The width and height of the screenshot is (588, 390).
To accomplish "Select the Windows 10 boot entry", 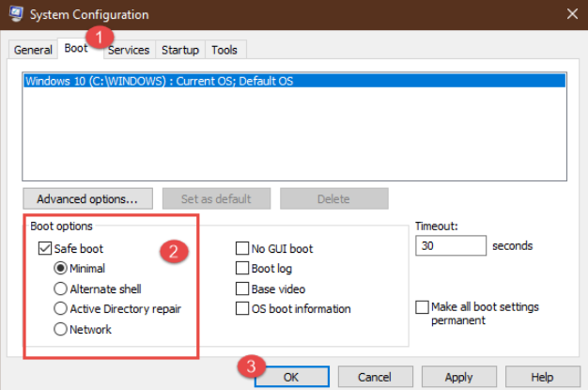I will point(160,82).
